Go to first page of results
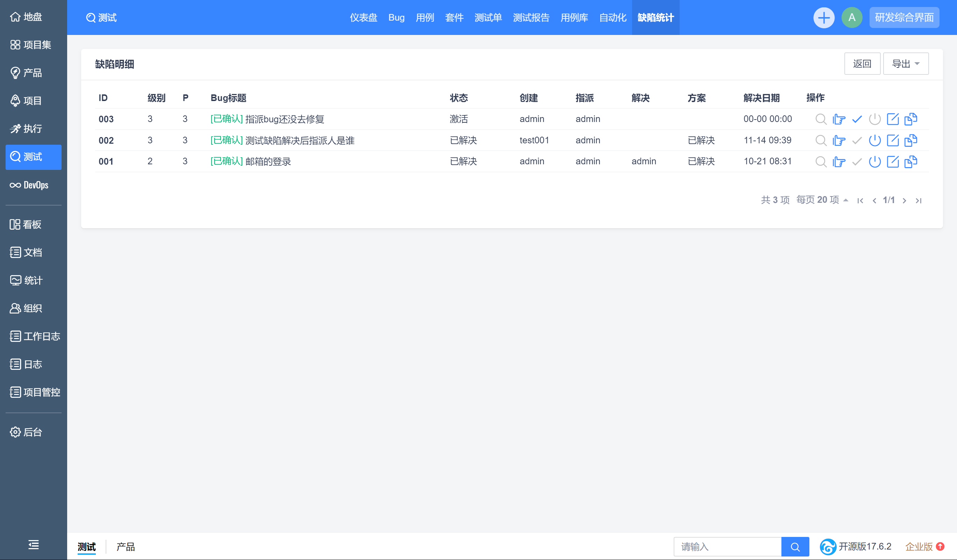 [x=860, y=200]
